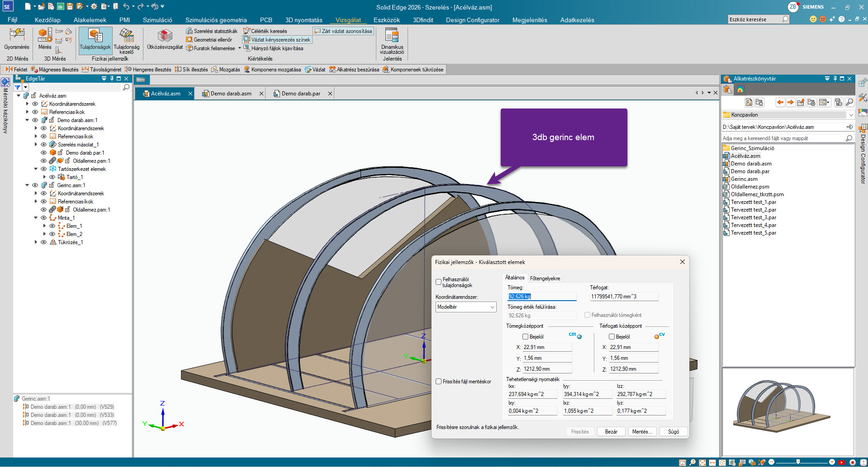Click the Bezár button
Image resolution: width=868 pixels, height=467 pixels.
[x=611, y=432]
